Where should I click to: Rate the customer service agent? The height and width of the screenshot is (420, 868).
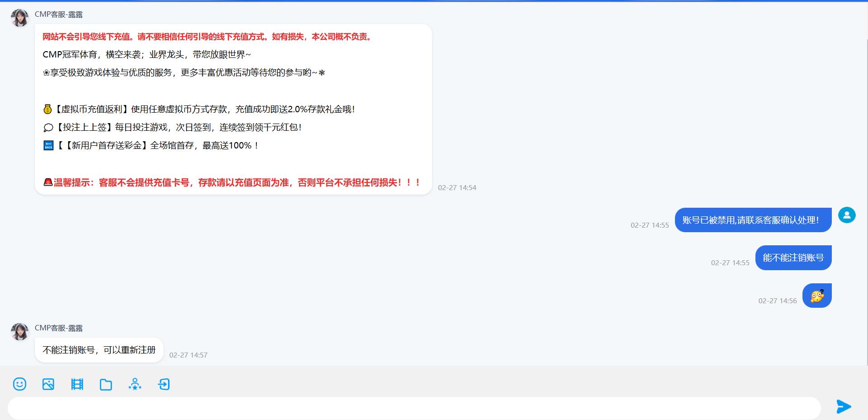coord(135,384)
